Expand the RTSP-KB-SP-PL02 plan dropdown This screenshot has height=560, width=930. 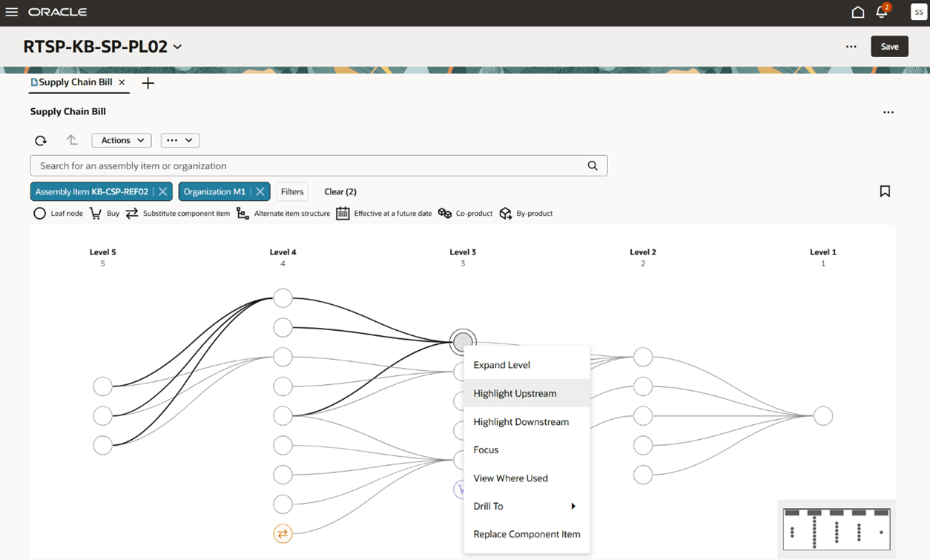[177, 47]
